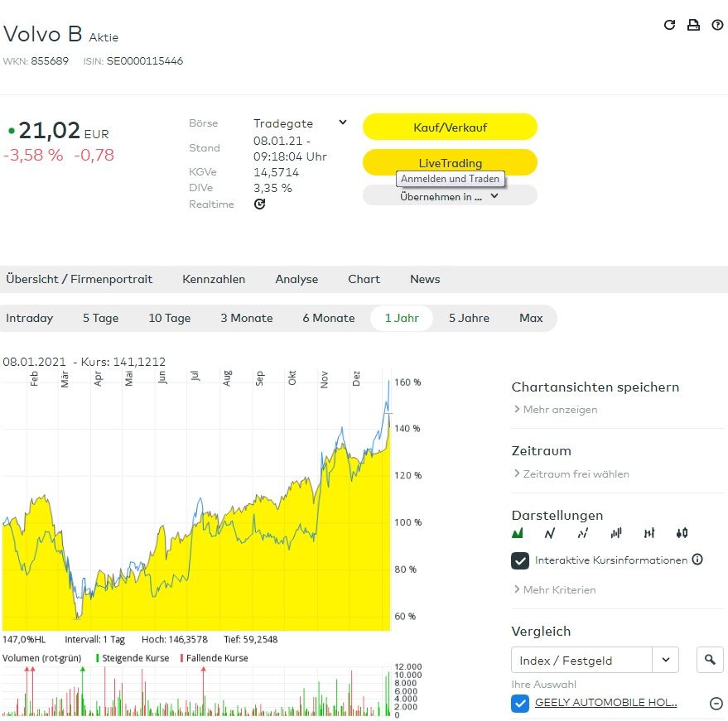
Task: Click info icon beside Interaktive Kursinformationen
Action: point(697,560)
